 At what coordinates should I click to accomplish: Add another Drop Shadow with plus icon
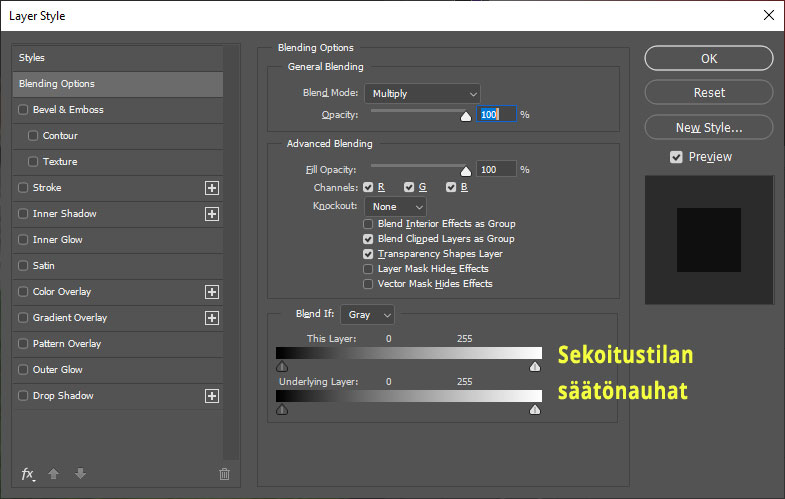pos(212,396)
